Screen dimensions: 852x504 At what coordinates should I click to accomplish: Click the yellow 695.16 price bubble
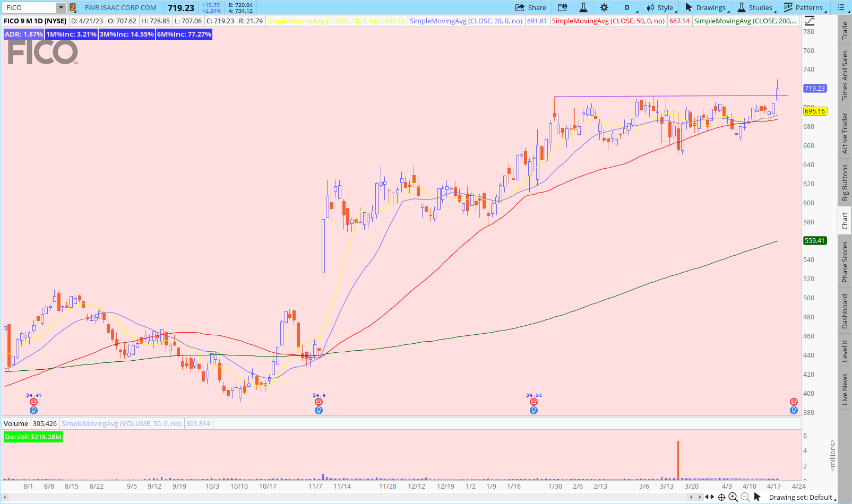[815, 111]
